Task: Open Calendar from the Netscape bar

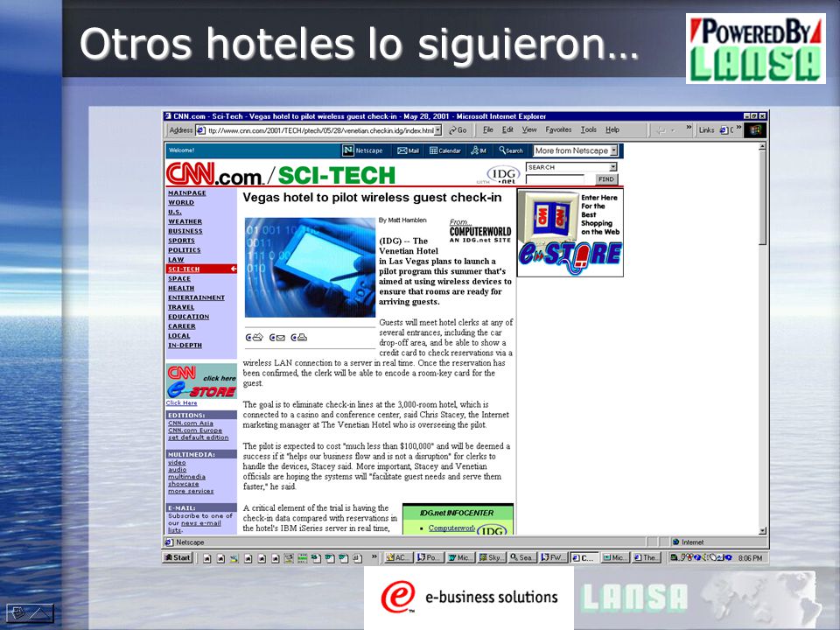Action: coord(445,150)
